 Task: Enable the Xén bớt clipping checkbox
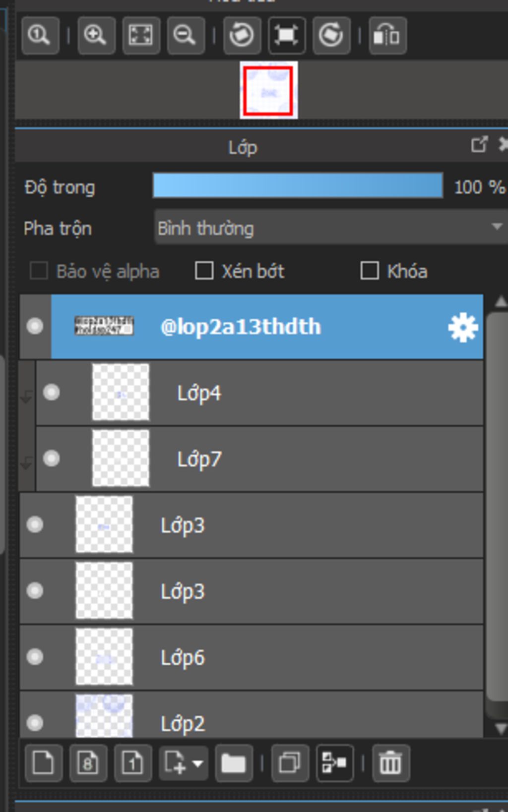pos(204,271)
